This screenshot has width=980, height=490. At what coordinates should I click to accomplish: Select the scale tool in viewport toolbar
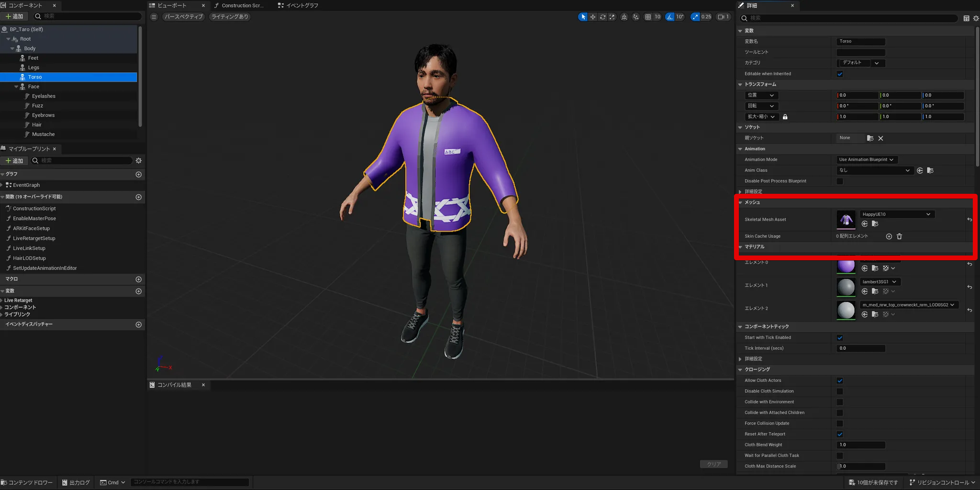pyautogui.click(x=612, y=17)
